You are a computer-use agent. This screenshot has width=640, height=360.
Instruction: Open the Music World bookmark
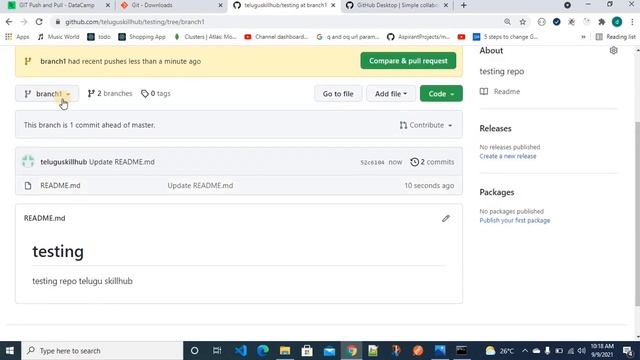59,37
